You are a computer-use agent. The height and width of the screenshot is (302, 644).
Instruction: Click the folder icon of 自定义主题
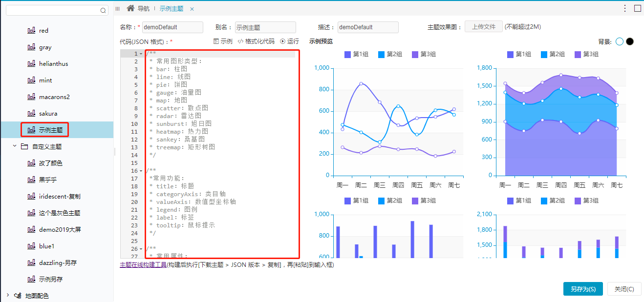24,146
